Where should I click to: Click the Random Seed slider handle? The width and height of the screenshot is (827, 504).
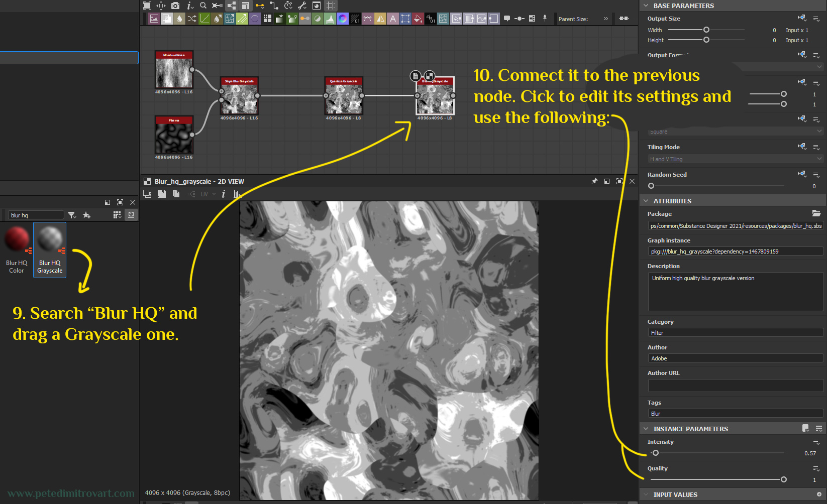[x=651, y=186]
